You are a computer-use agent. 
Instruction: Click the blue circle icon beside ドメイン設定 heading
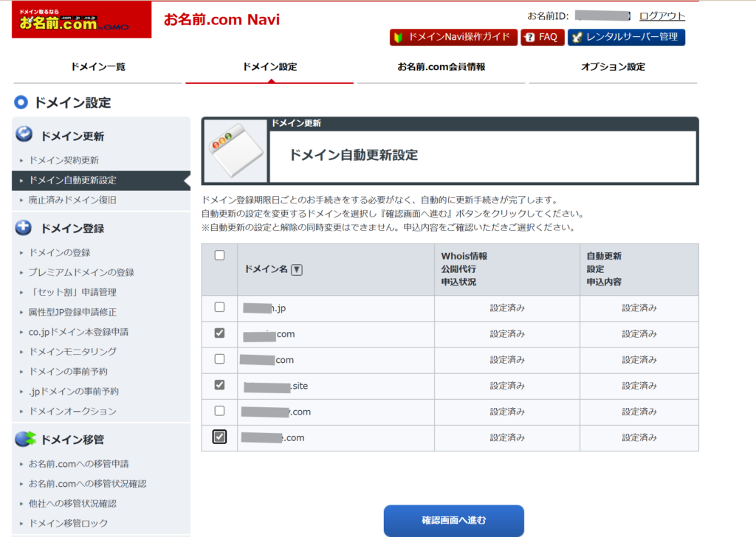point(21,102)
